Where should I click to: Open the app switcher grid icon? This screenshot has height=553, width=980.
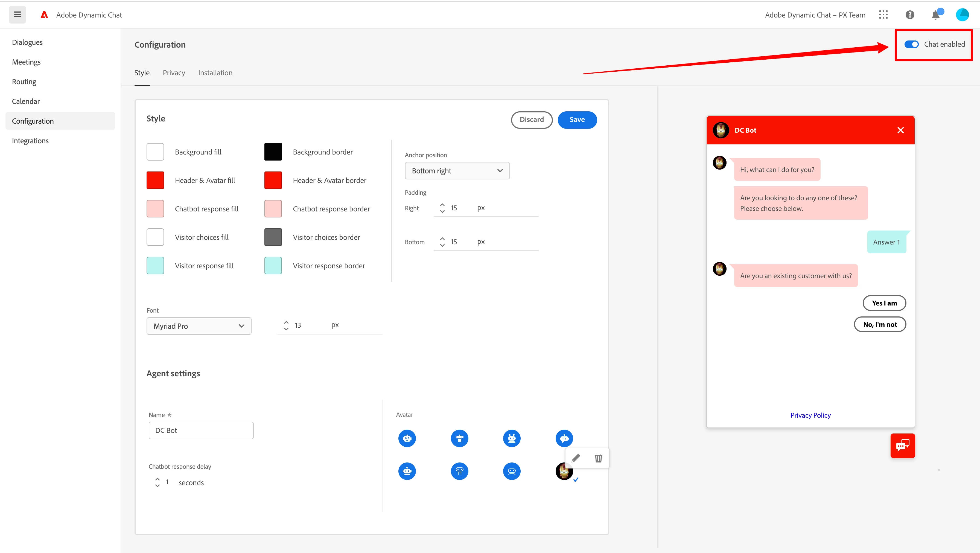click(x=883, y=15)
